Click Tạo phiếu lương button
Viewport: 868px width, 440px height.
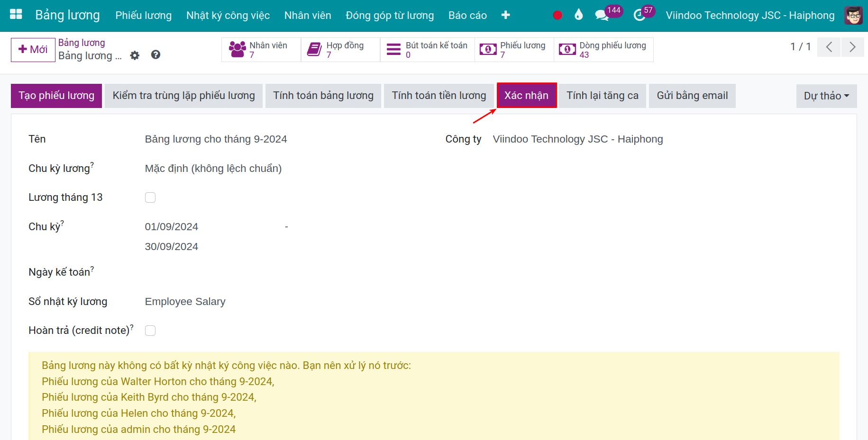(56, 96)
